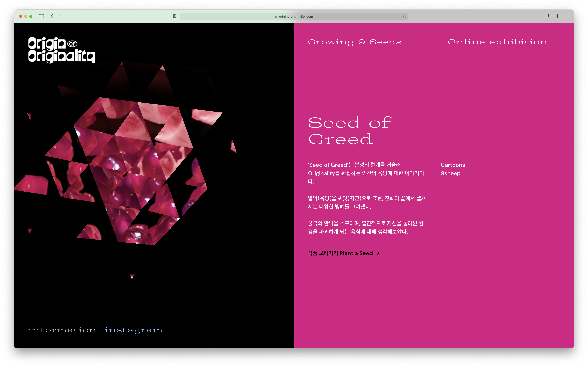Go back to previous page
This screenshot has height=367, width=588.
coord(52,16)
